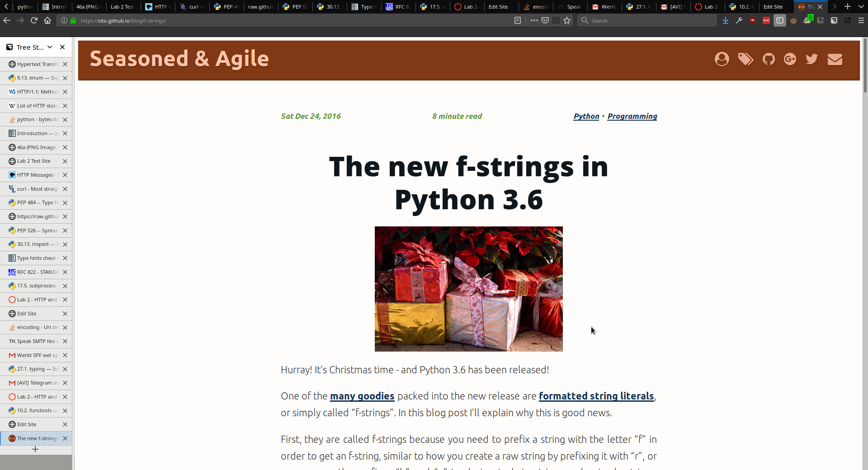The height and width of the screenshot is (470, 868).
Task: Open the Programming category link
Action: click(632, 116)
